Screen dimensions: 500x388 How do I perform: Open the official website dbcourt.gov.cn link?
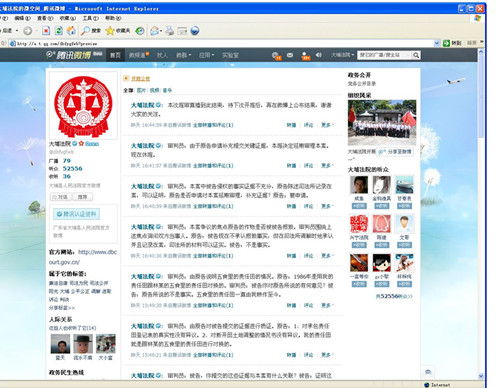point(83,257)
